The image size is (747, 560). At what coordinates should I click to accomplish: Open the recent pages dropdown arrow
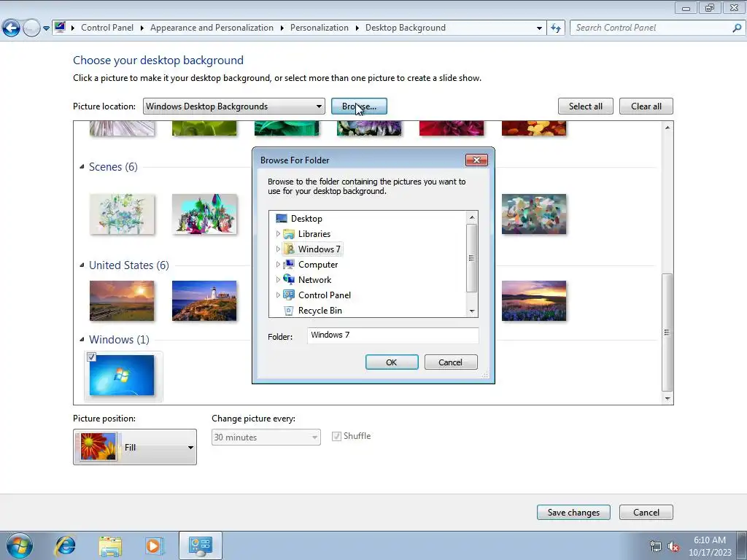(x=46, y=28)
